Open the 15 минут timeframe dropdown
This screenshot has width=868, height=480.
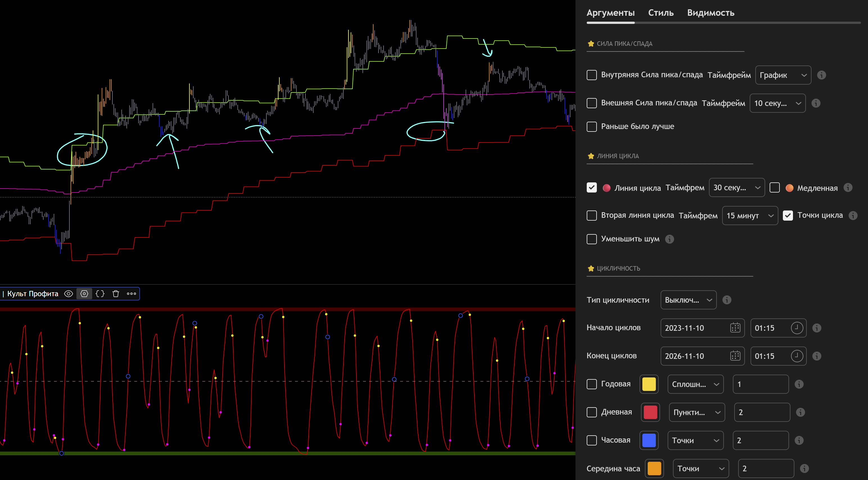(x=750, y=215)
